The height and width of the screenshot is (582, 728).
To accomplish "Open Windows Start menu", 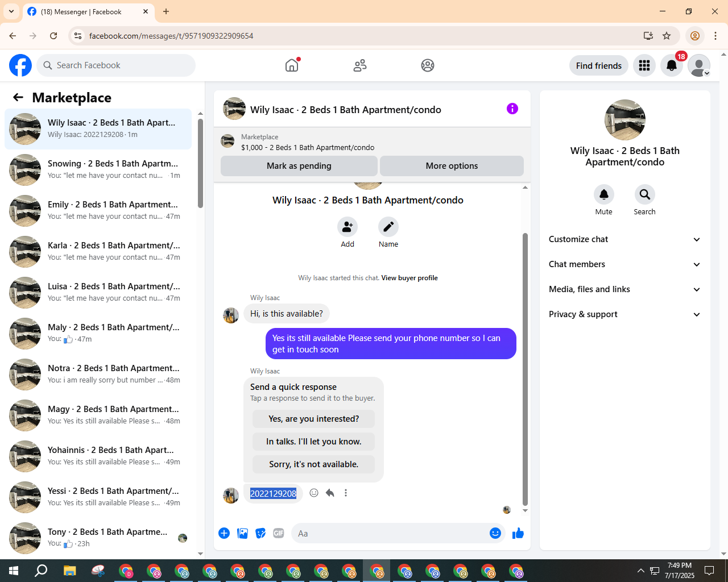I will pyautogui.click(x=14, y=571).
